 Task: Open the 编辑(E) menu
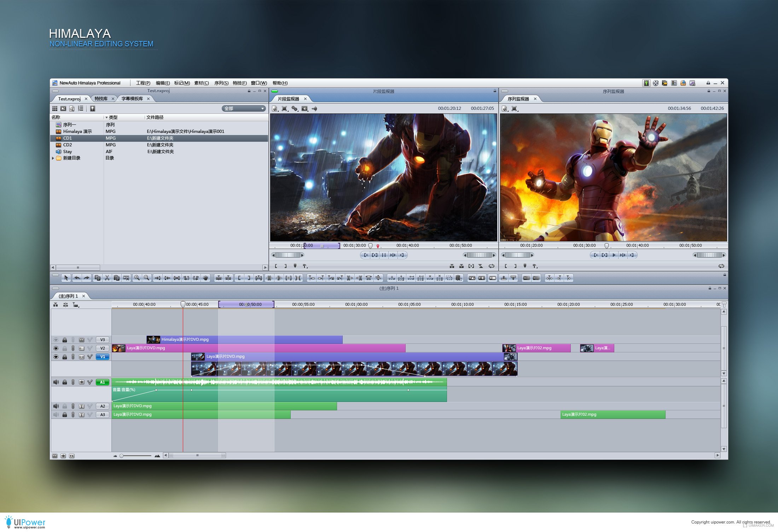(163, 83)
